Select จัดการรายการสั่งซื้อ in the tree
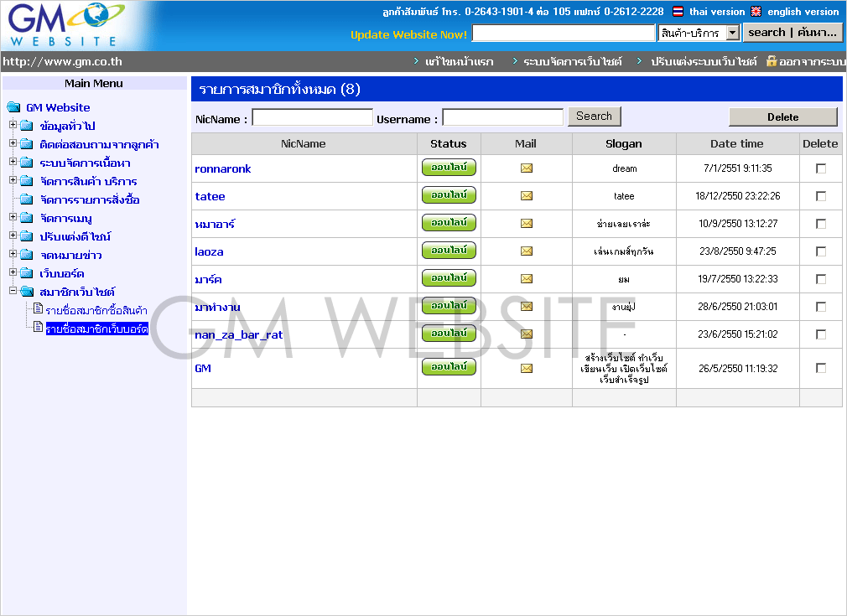Image resolution: width=847 pixels, height=616 pixels. 90,199
